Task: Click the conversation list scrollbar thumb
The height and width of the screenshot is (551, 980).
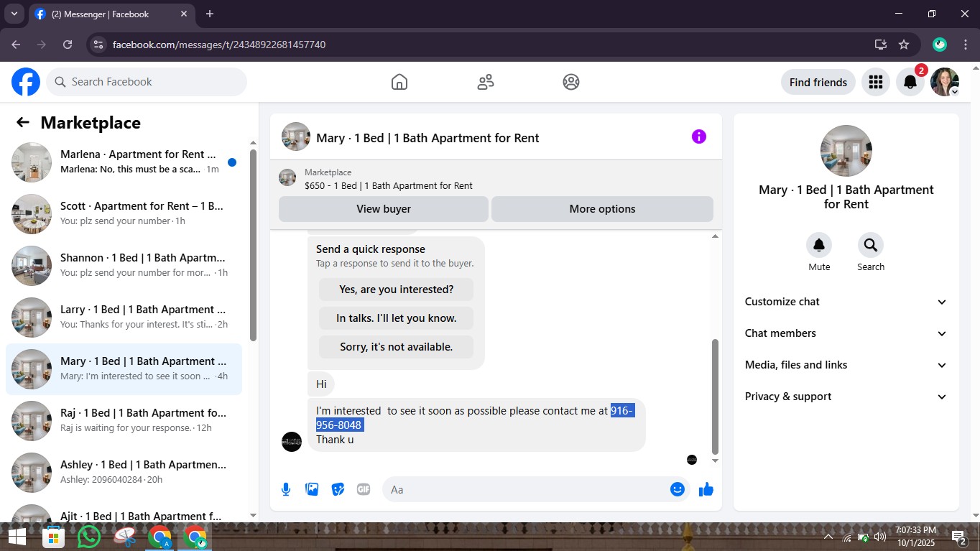Action: (253, 244)
